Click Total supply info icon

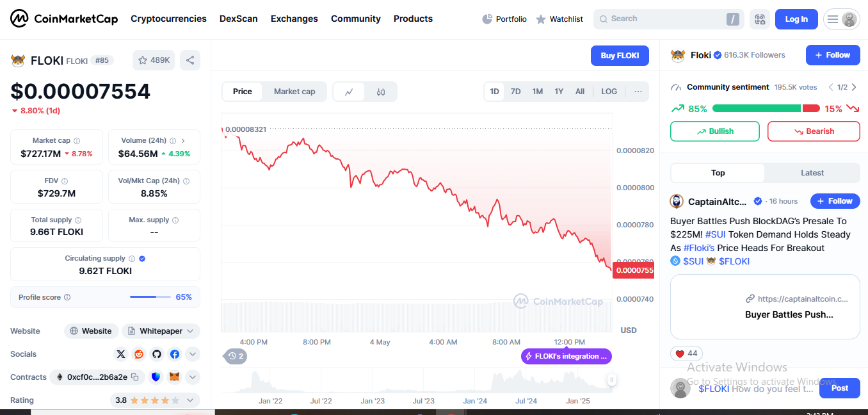(78, 220)
